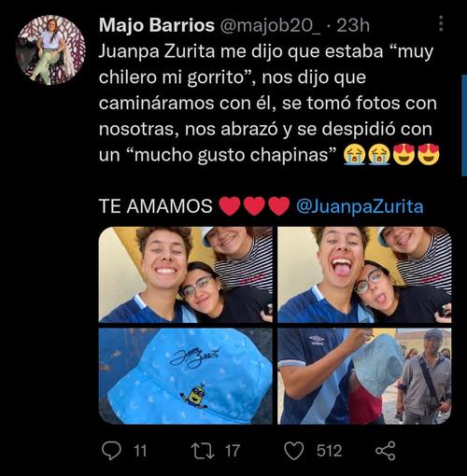
Task: Like the tweet with the heart icon
Action: click(294, 451)
